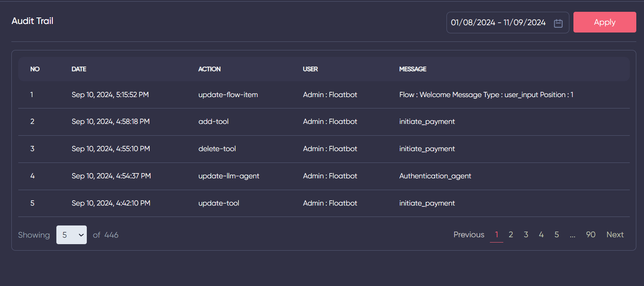Click the Authentication_agent message cell

(435, 176)
